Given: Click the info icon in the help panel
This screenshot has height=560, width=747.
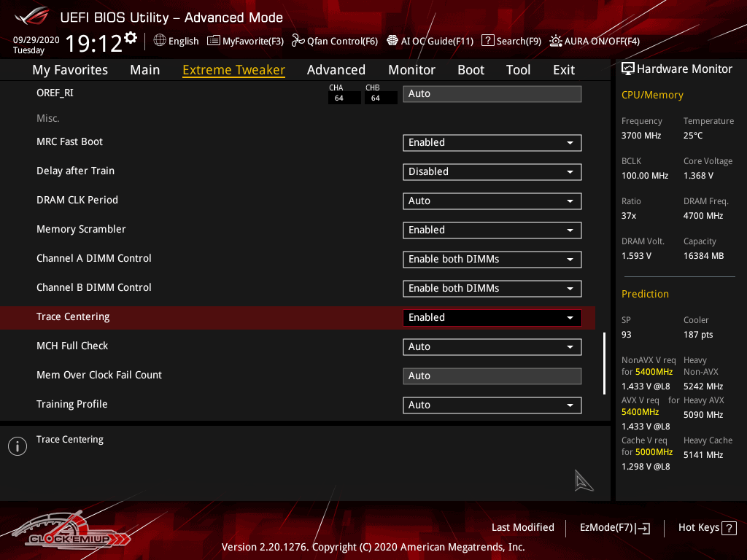Looking at the screenshot, I should pyautogui.click(x=18, y=446).
